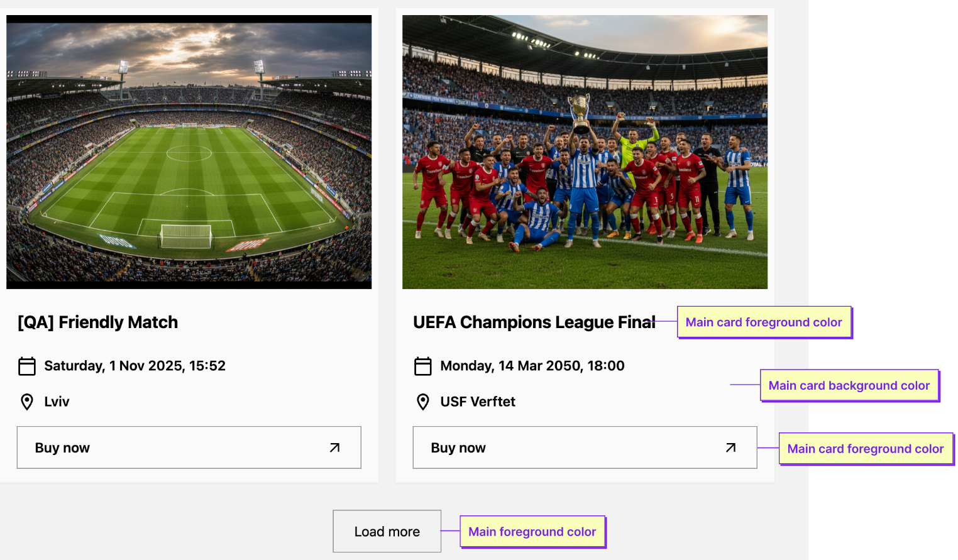Screen dimensions: 958x560
Task: Click arrow icon in Friendly Match Buy now
Action: tap(335, 447)
